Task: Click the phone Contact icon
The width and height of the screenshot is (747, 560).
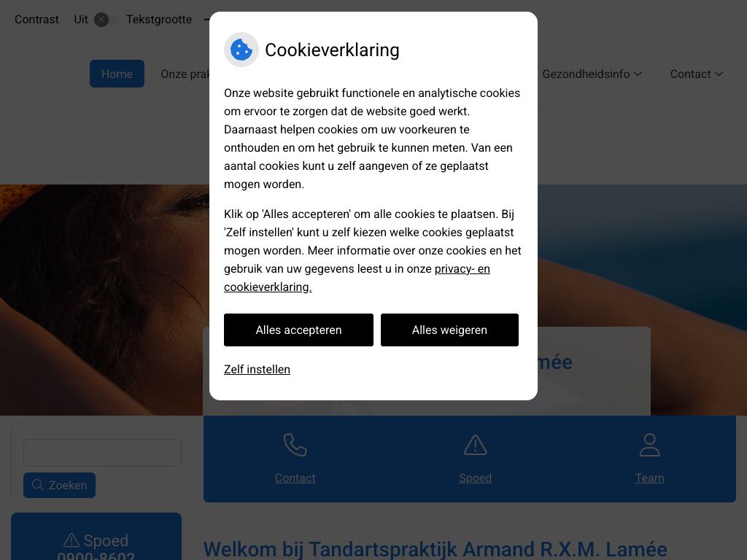Action: click(x=295, y=445)
